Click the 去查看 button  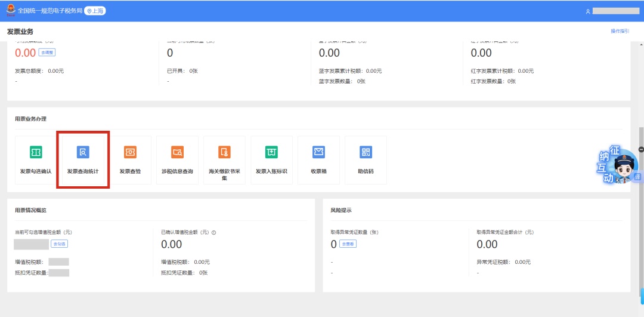click(x=348, y=244)
